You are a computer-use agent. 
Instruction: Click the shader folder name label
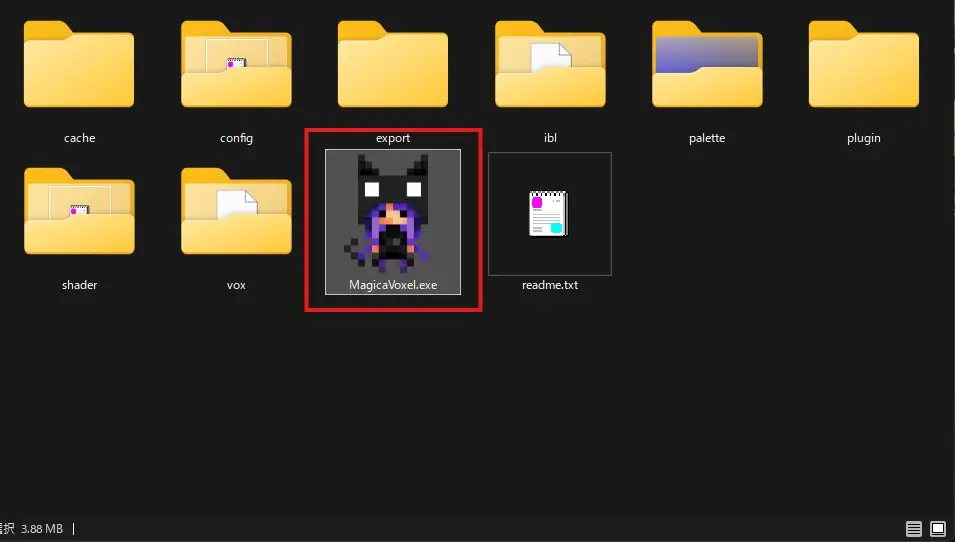[79, 285]
